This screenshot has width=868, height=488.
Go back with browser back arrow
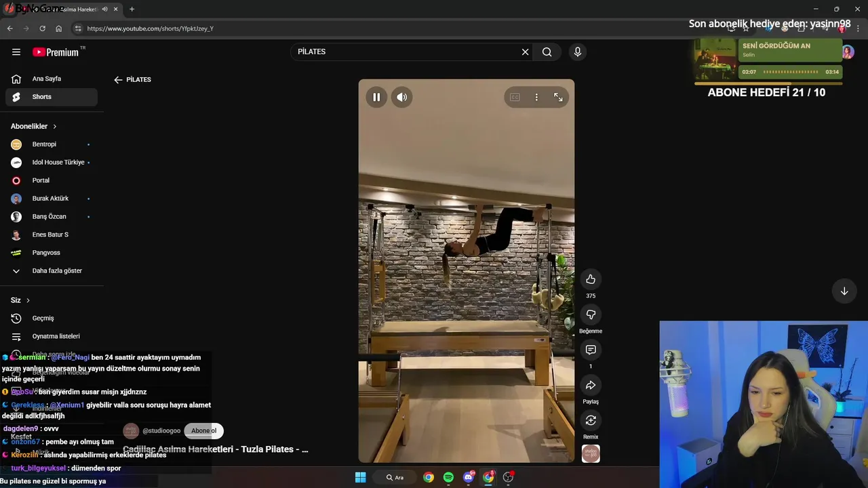tap(9, 28)
